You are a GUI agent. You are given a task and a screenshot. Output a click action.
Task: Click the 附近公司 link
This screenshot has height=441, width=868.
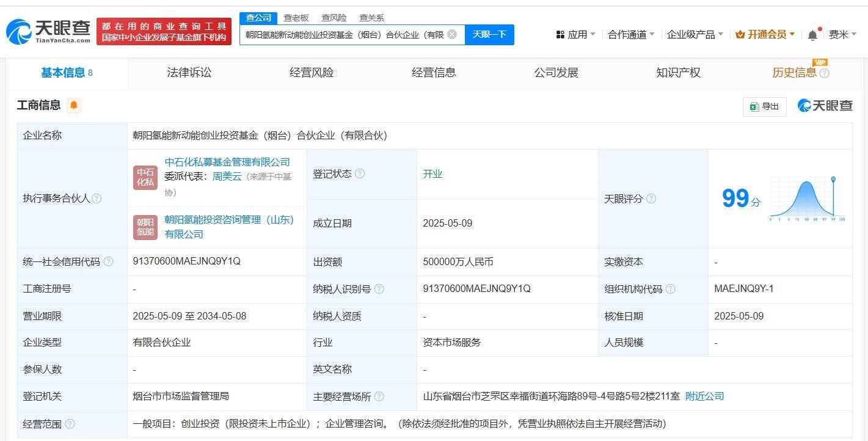704,396
